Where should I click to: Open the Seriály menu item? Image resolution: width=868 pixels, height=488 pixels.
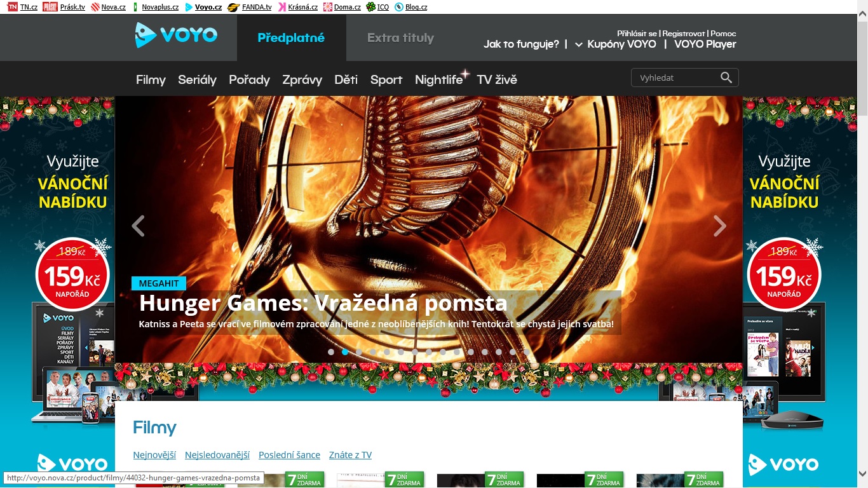click(x=197, y=79)
